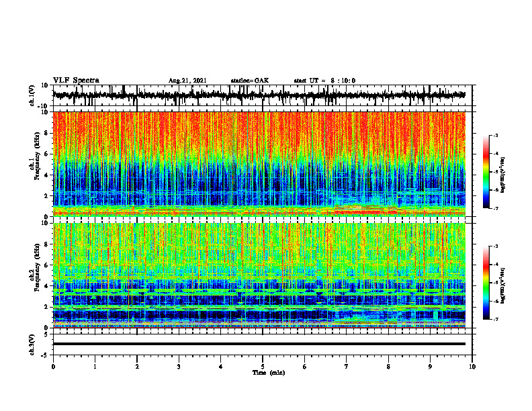Click the "ch.1(V)" waveform axis label

click(32, 95)
